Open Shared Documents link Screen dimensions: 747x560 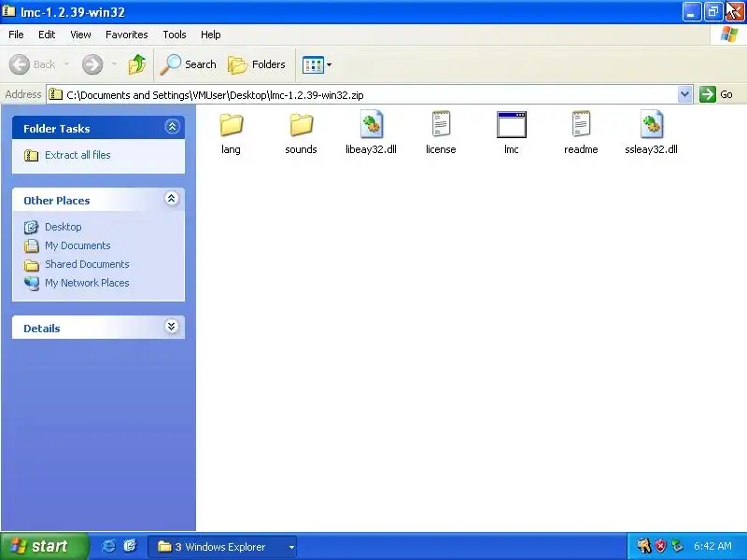point(87,264)
